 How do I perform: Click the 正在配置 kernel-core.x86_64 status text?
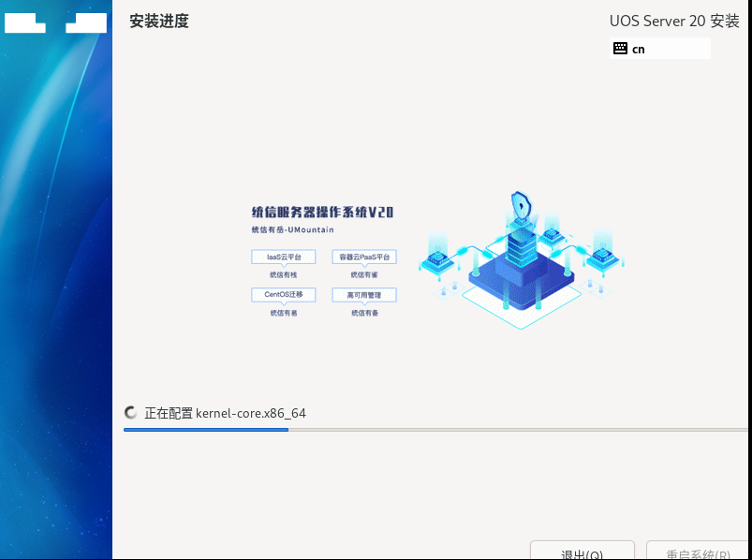click(226, 413)
